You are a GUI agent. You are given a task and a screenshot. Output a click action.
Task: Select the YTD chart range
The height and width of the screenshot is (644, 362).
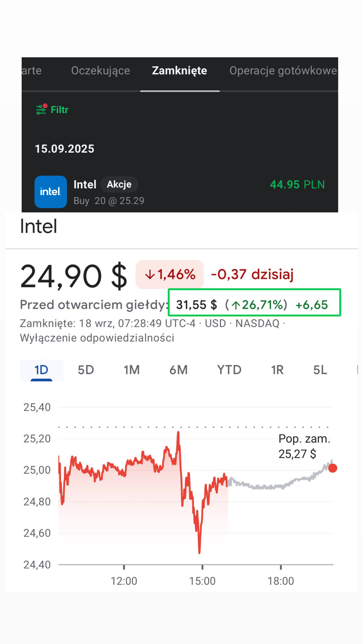229,370
